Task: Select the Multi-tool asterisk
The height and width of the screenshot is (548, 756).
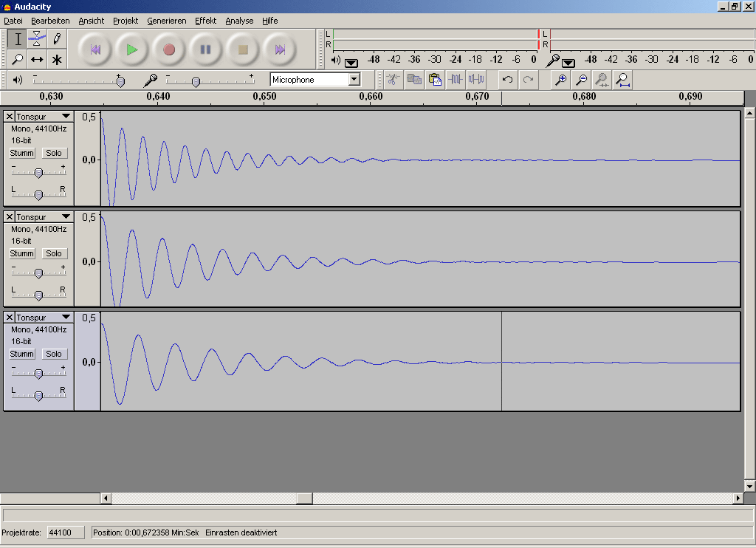Action: [x=57, y=59]
